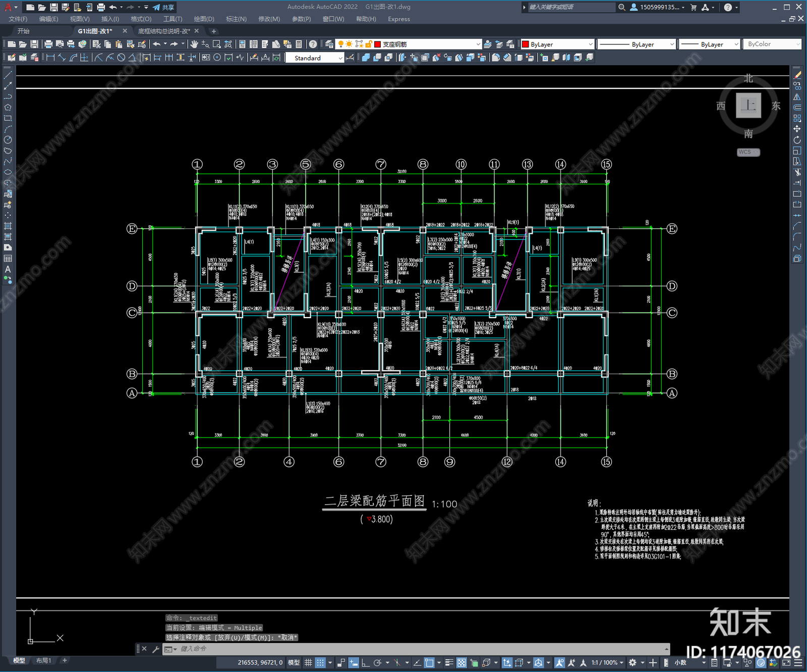Click the 上 top face of the view cube
Screen dimensions: 807x672
click(748, 105)
